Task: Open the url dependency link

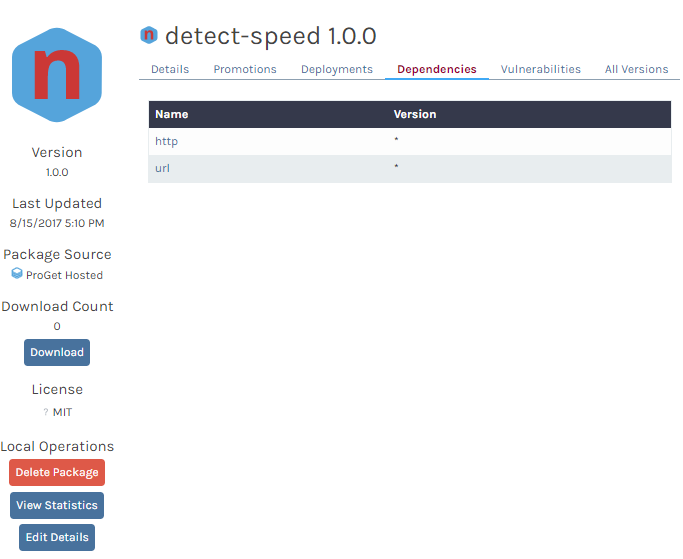Action: 162,168
